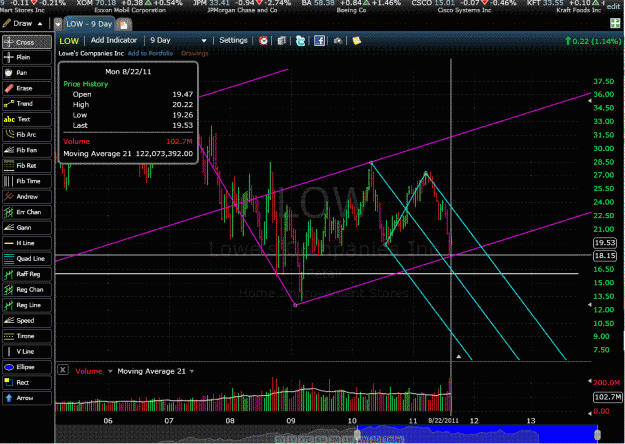The height and width of the screenshot is (444, 625).
Task: Select the Reg Chan tool
Action: pos(27,290)
